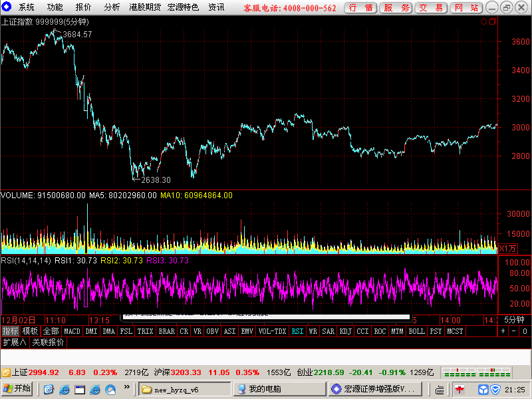Click the red diamond icon in chart corner
532x399 pixels.
[484, 22]
